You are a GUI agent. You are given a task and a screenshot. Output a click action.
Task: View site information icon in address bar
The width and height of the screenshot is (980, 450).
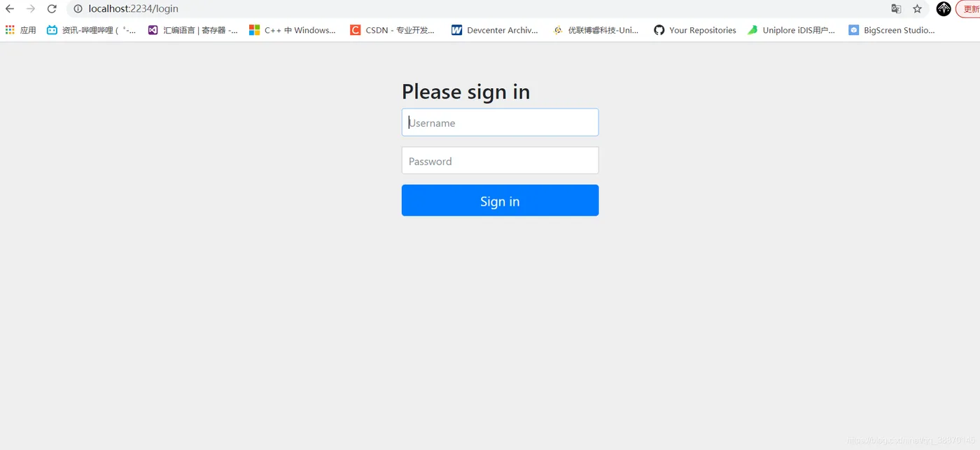[x=78, y=8]
